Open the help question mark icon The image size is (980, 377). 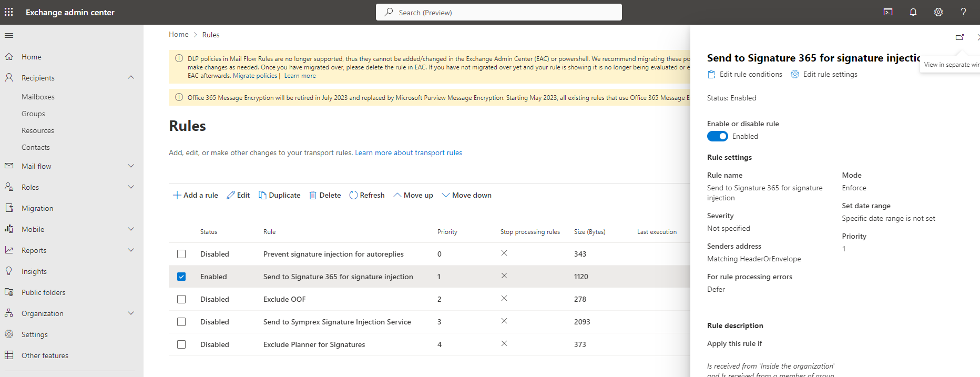click(x=963, y=12)
